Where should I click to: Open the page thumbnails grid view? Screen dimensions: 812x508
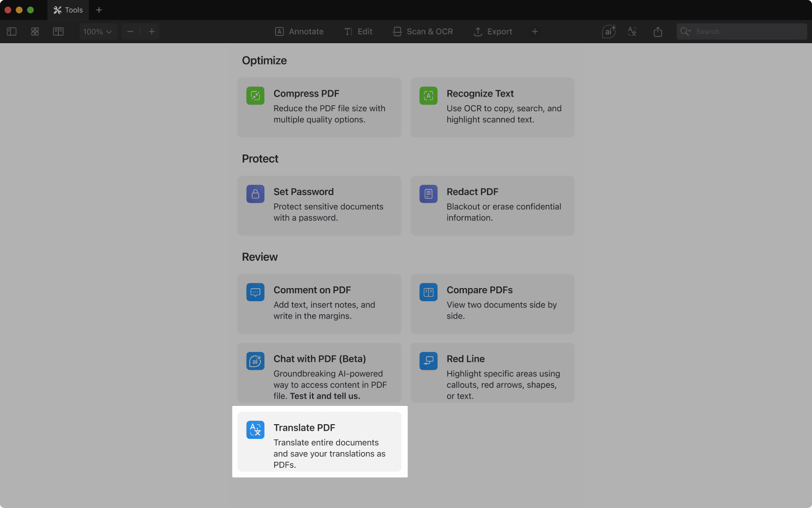tap(35, 31)
